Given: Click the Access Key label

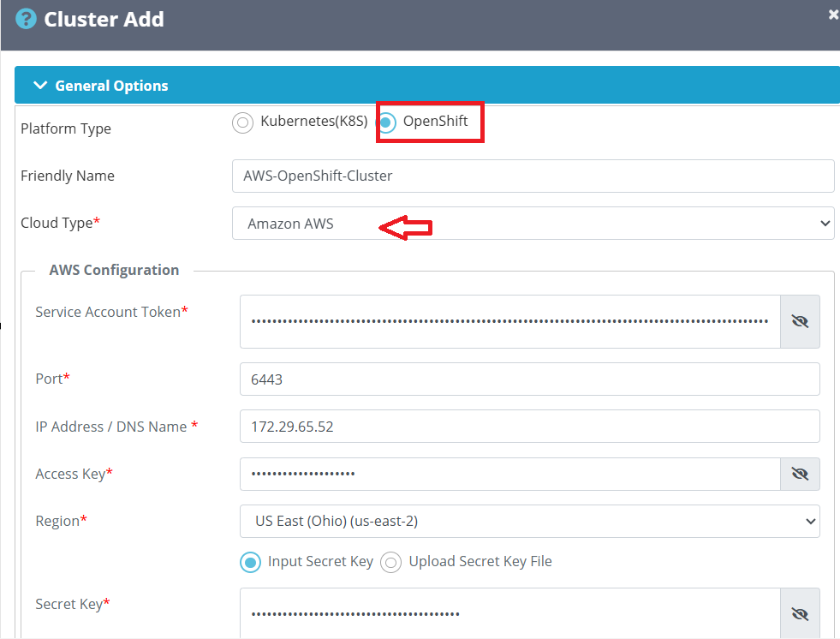Looking at the screenshot, I should point(74,474).
